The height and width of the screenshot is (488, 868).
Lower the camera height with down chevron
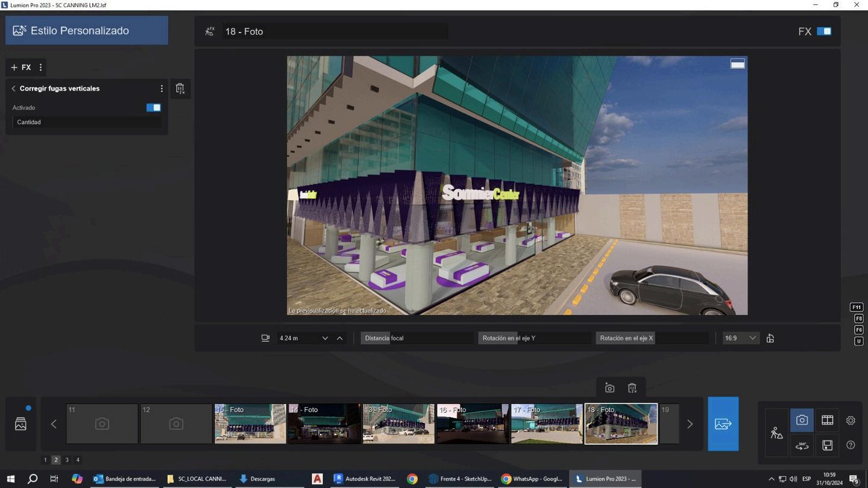pos(325,338)
